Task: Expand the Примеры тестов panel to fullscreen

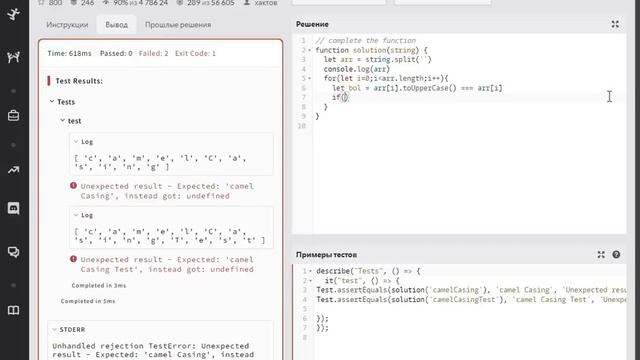Action: tap(601, 255)
